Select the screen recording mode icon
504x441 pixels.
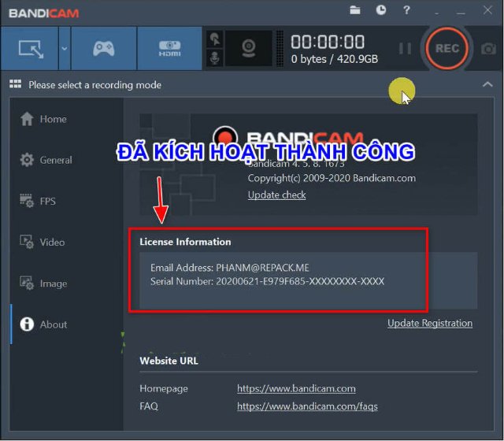coord(30,49)
